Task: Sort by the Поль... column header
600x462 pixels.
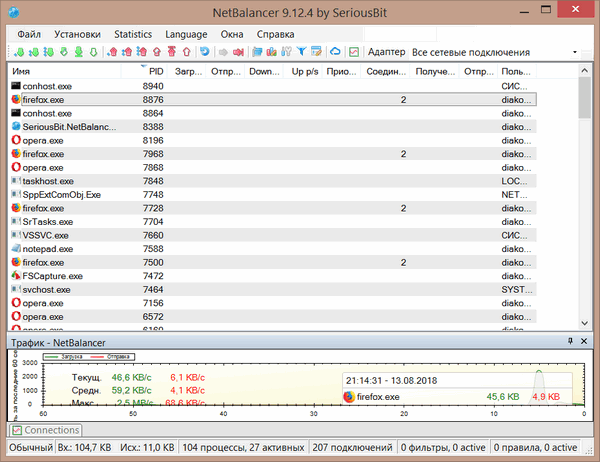Action: tap(517, 71)
